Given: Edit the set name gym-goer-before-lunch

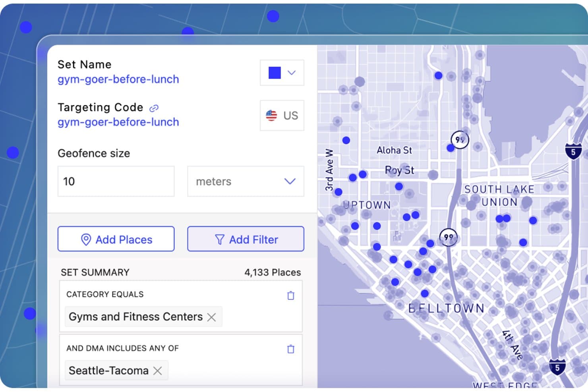Looking at the screenshot, I should tap(118, 79).
